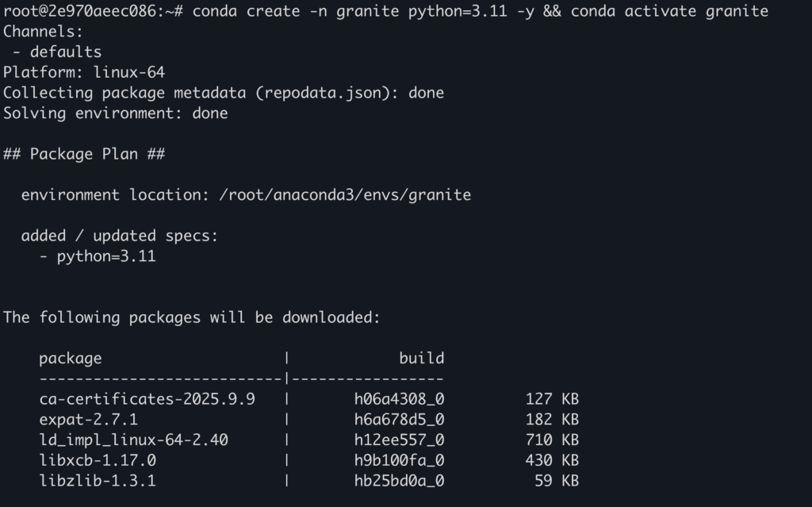
Task: Click the "added / updated specs:" line
Action: tap(119, 236)
